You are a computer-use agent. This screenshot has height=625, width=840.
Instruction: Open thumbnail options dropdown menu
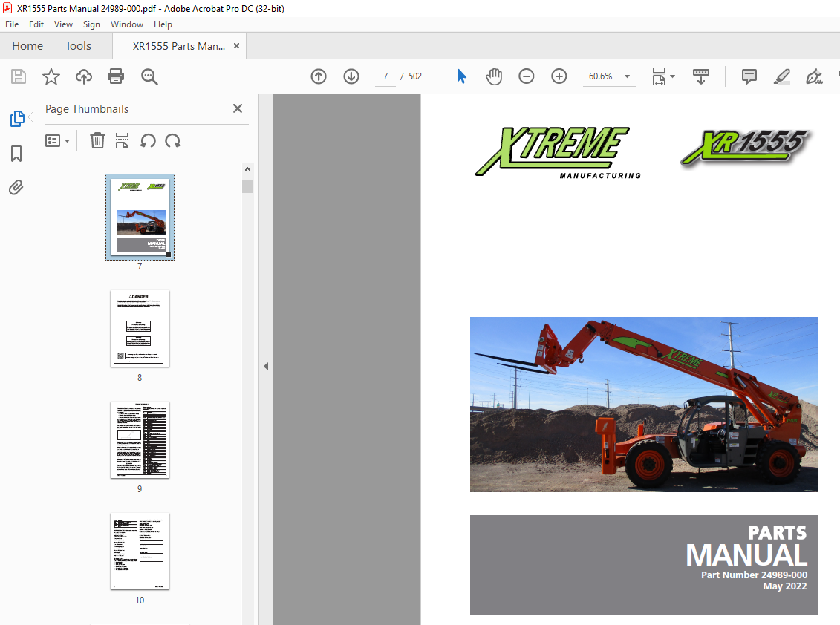click(57, 141)
